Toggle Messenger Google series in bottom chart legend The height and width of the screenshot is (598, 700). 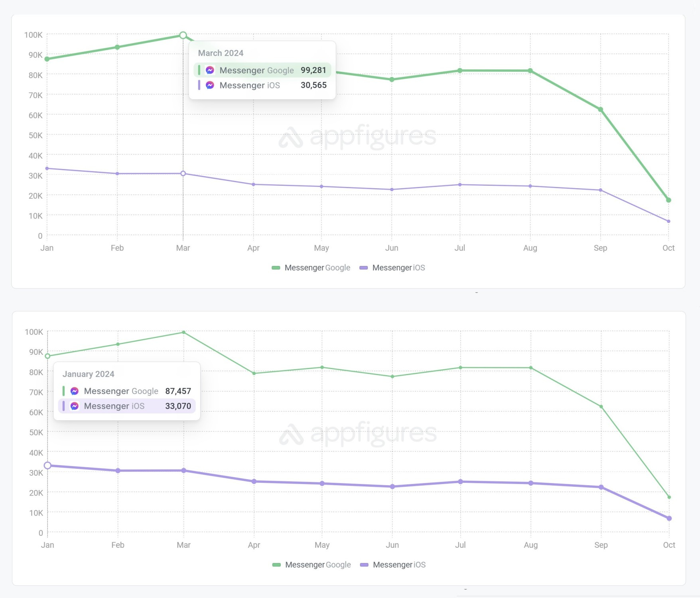coord(312,565)
